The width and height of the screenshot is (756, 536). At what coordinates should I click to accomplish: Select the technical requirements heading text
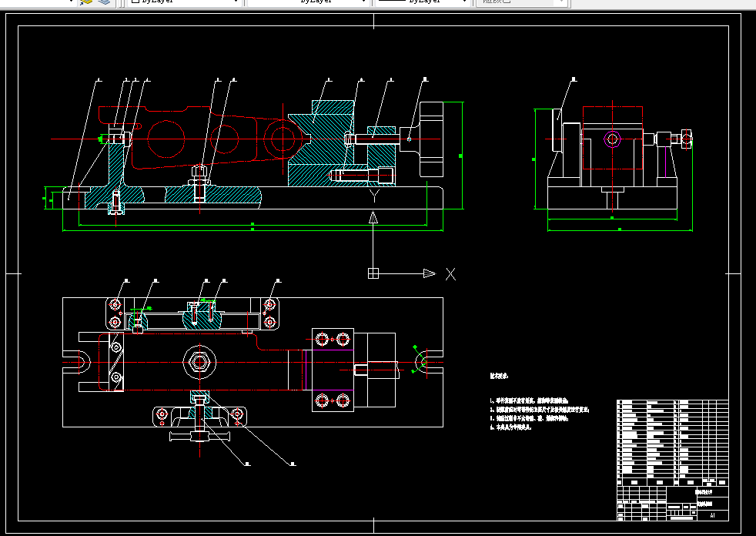[499, 376]
